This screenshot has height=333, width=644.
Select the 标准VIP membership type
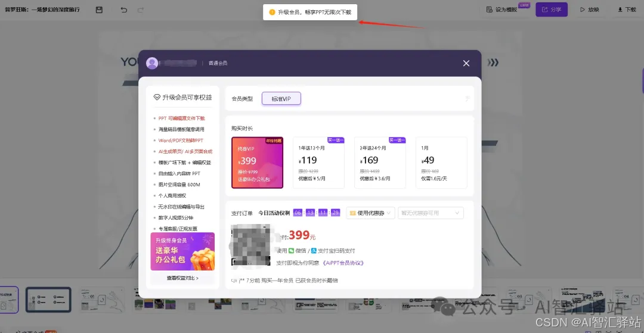[281, 98]
